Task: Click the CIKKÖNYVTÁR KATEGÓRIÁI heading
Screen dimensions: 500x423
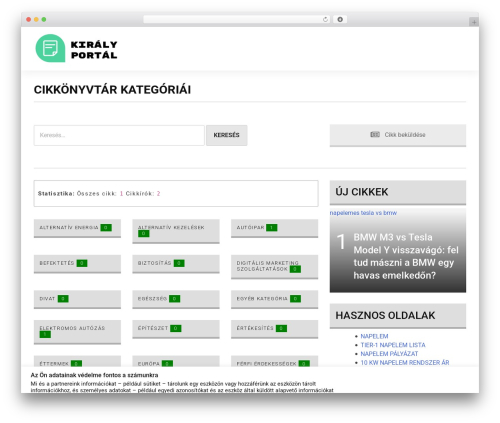Action: [112, 90]
